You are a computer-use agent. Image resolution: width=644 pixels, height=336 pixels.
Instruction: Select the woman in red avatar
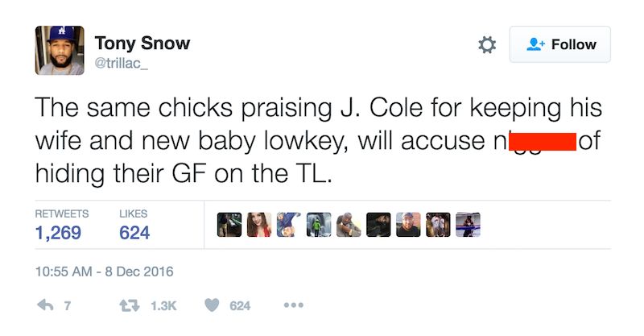[259, 225]
